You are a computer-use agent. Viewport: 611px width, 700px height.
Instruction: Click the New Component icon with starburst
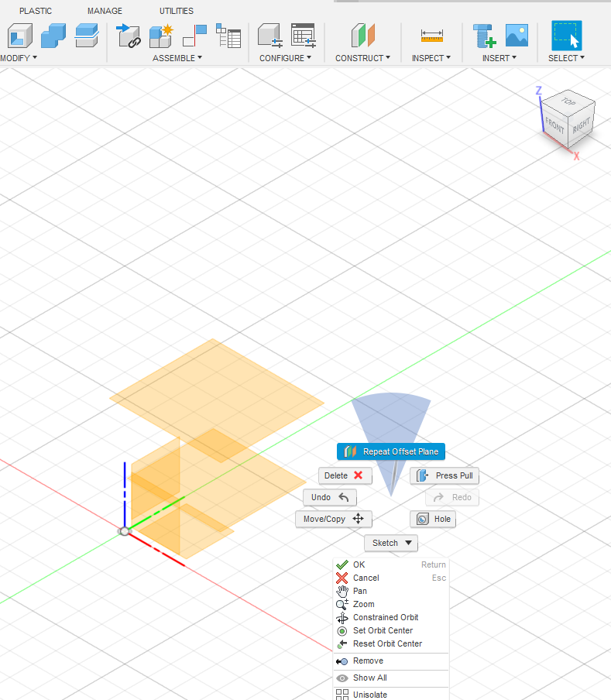pos(160,36)
